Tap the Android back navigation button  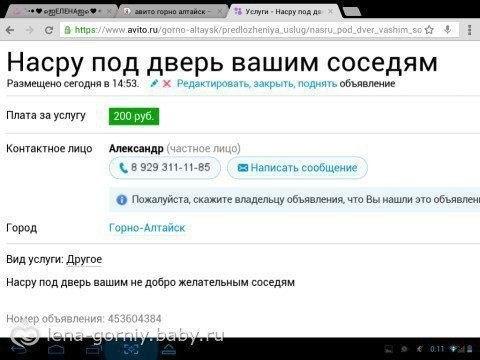[x=18, y=349]
